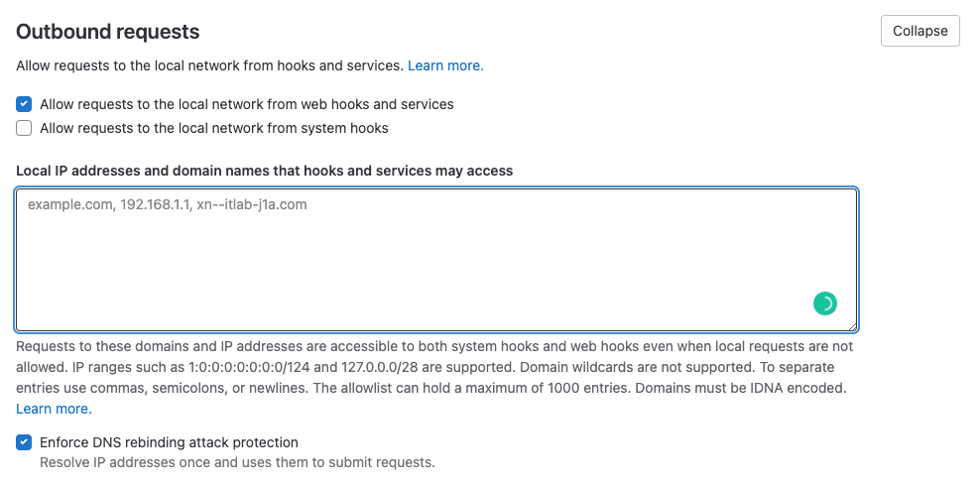Click the example.com placeholder text in the textarea

pos(167,204)
